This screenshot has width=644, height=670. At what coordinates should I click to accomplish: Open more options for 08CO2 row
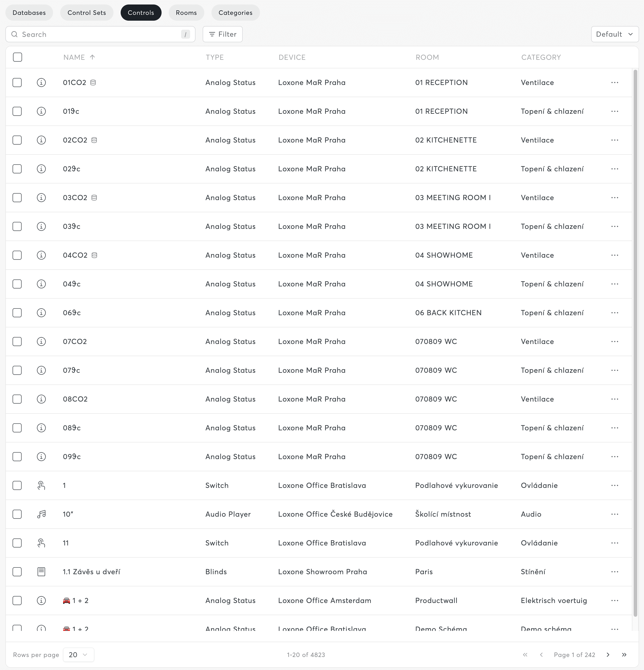tap(615, 399)
